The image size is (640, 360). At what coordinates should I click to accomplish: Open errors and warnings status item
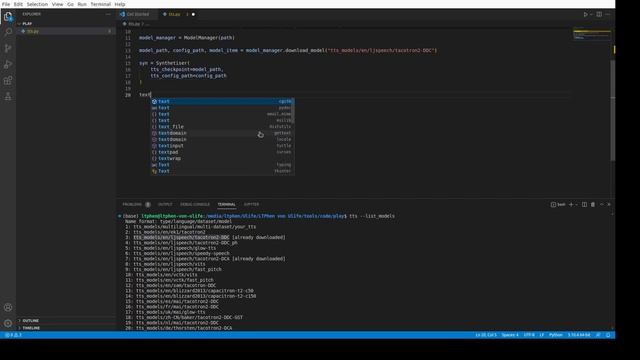13,335
